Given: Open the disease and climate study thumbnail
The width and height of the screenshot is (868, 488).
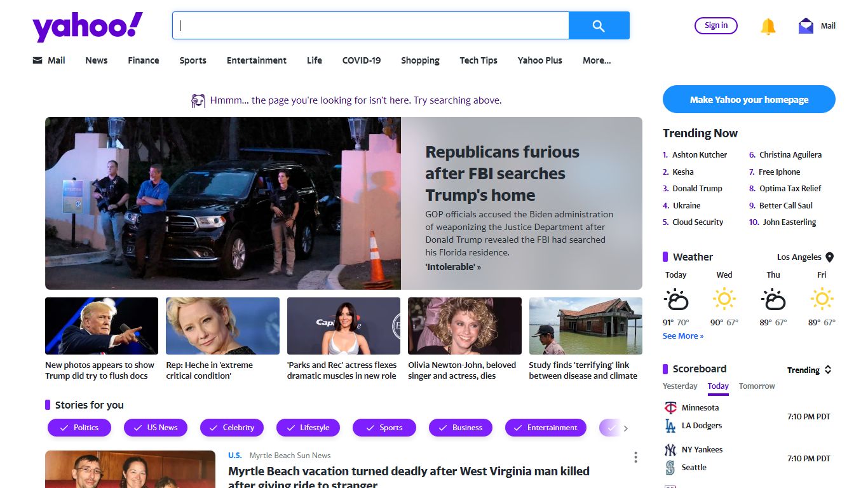Looking at the screenshot, I should point(586,326).
